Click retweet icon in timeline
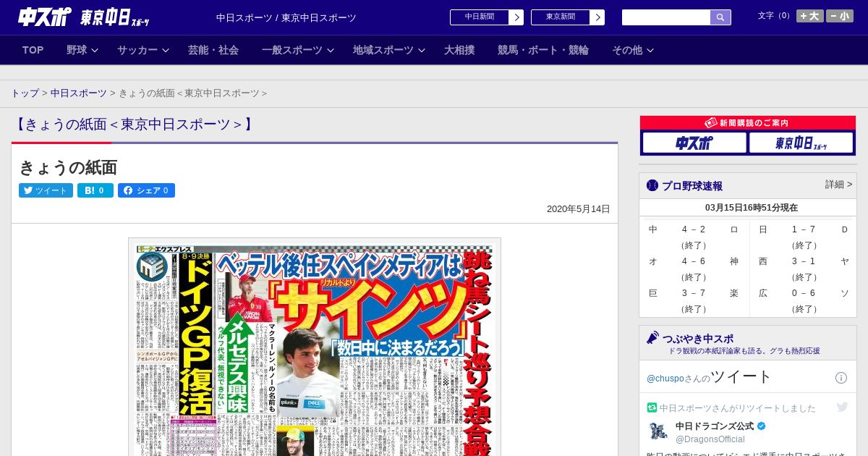 tap(652, 408)
